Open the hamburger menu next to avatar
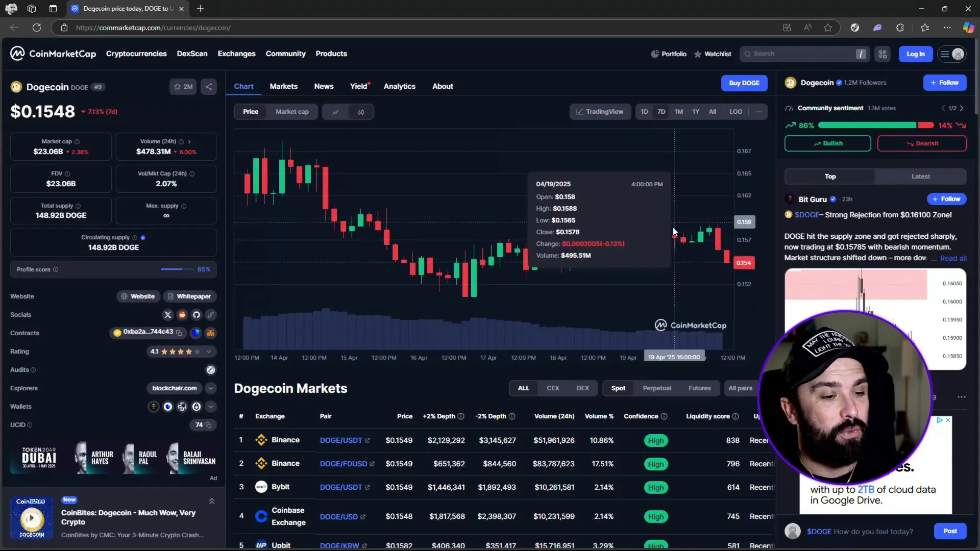 point(945,54)
